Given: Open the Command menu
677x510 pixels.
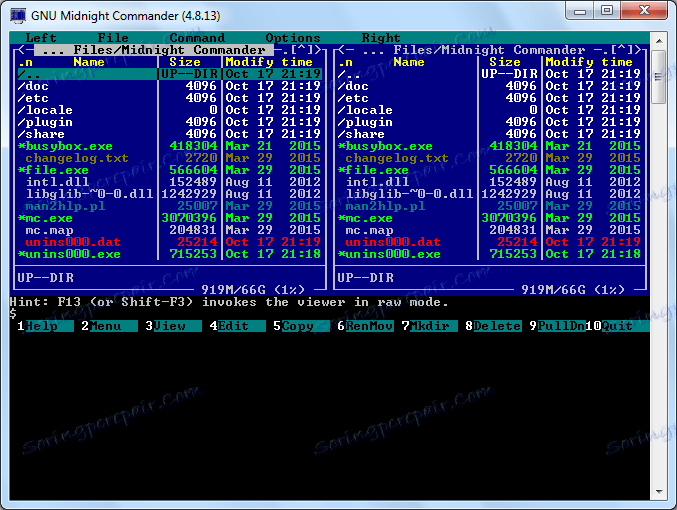Looking at the screenshot, I should [197, 38].
